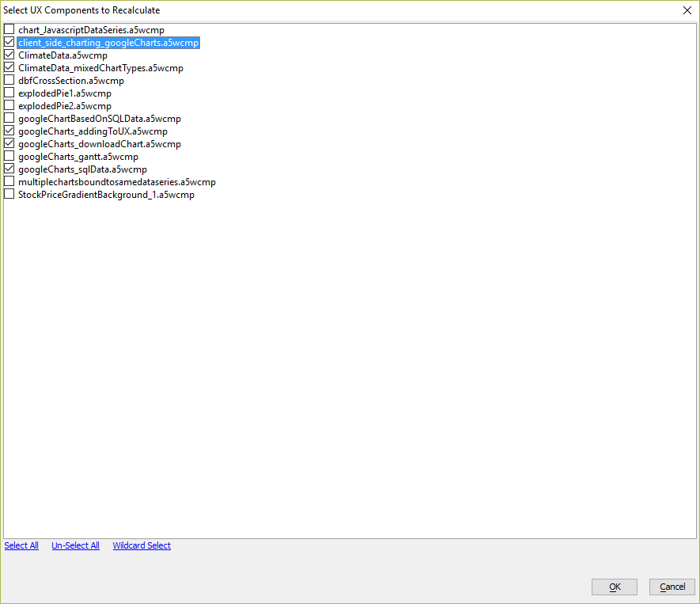
Task: Close the Select UX Components dialog
Action: 687,10
